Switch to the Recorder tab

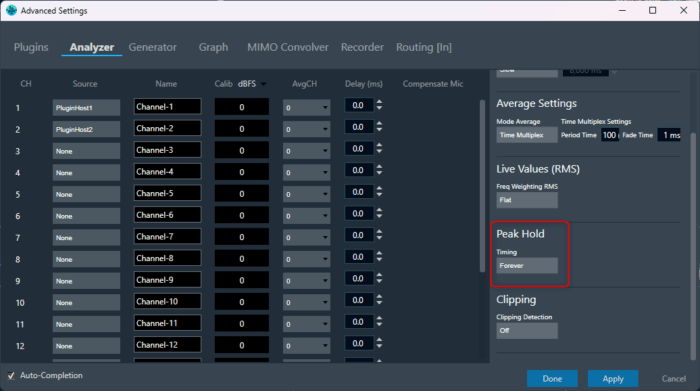pyautogui.click(x=362, y=47)
